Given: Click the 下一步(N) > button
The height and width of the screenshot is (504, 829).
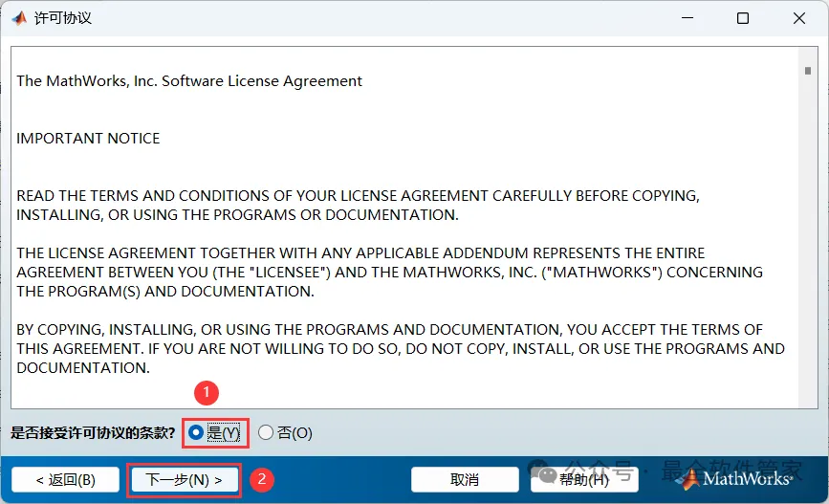Looking at the screenshot, I should click(184, 480).
